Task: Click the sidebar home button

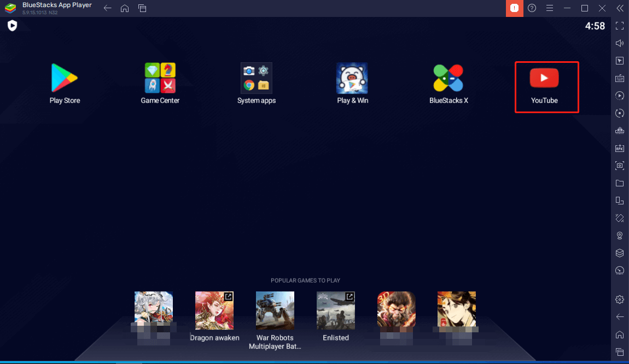Action: click(x=620, y=334)
